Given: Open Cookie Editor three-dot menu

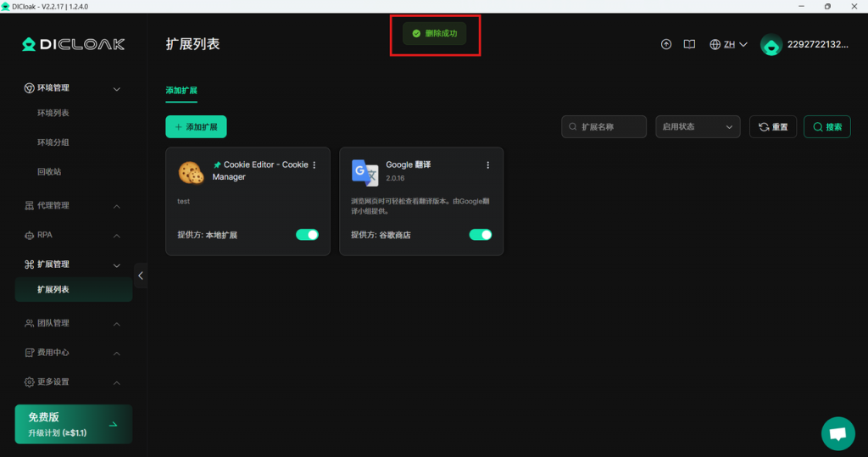Looking at the screenshot, I should [x=314, y=165].
